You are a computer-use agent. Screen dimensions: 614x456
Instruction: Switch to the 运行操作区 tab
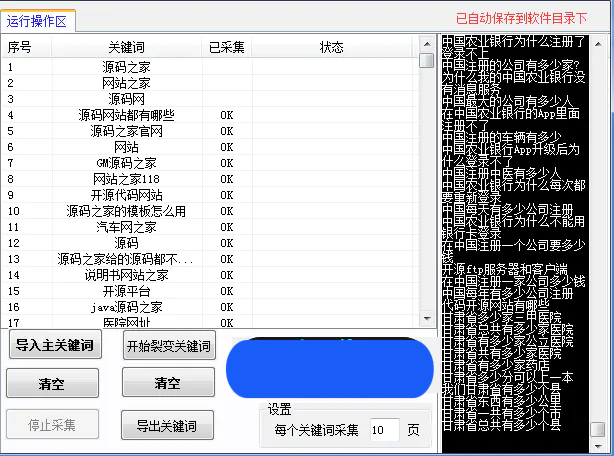(37, 19)
